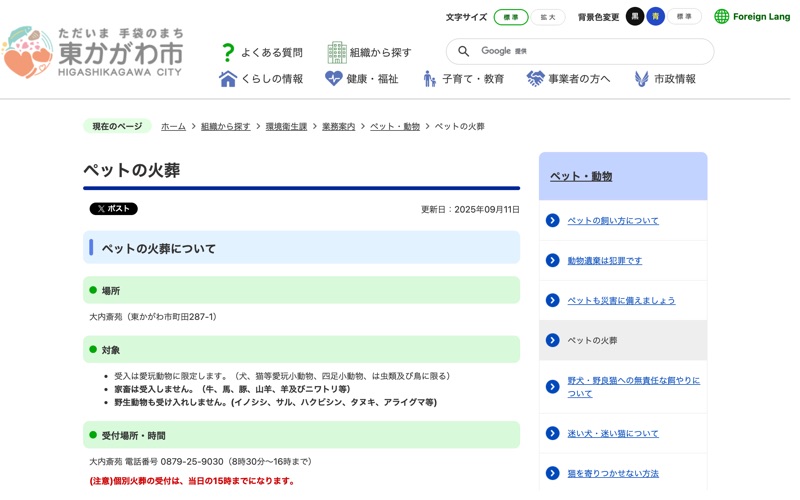Screen dimensions: 800x500
Task: Go to 組織から探す in the breadcrumb
Action: [226, 127]
